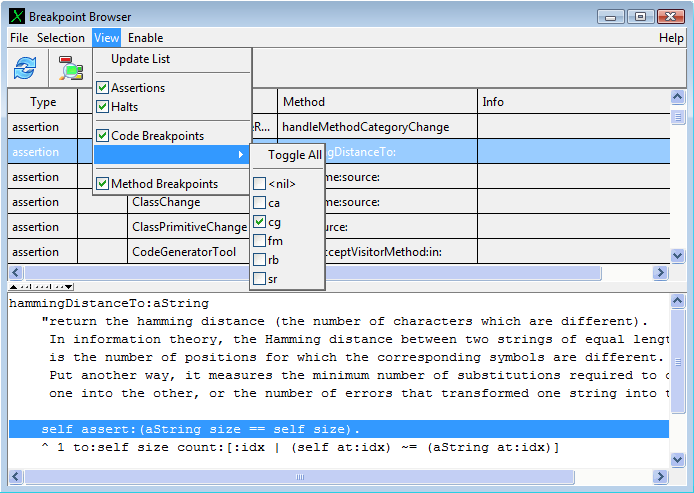
Task: Click the code pane vertical scrollbar thumb
Action: (678, 362)
